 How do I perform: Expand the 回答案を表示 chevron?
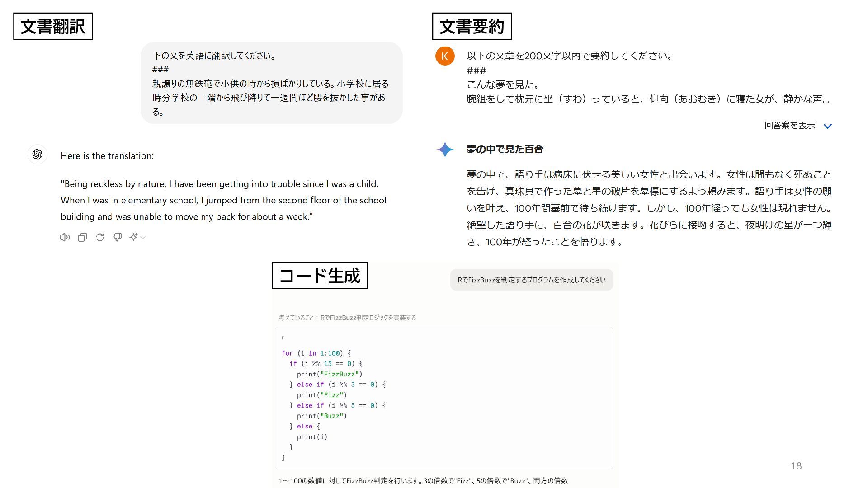(828, 126)
